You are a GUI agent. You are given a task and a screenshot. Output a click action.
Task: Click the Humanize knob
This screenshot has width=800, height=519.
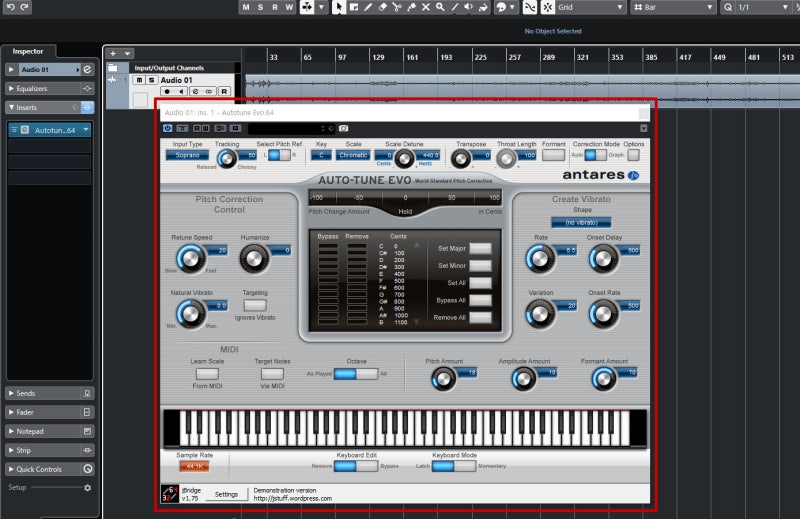click(254, 259)
